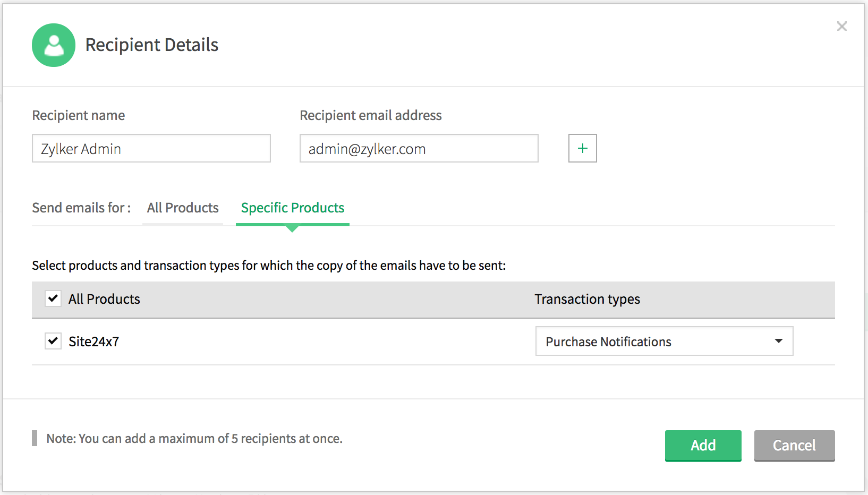
Task: Click the active tab pointer under Specific Products
Action: [x=292, y=229]
